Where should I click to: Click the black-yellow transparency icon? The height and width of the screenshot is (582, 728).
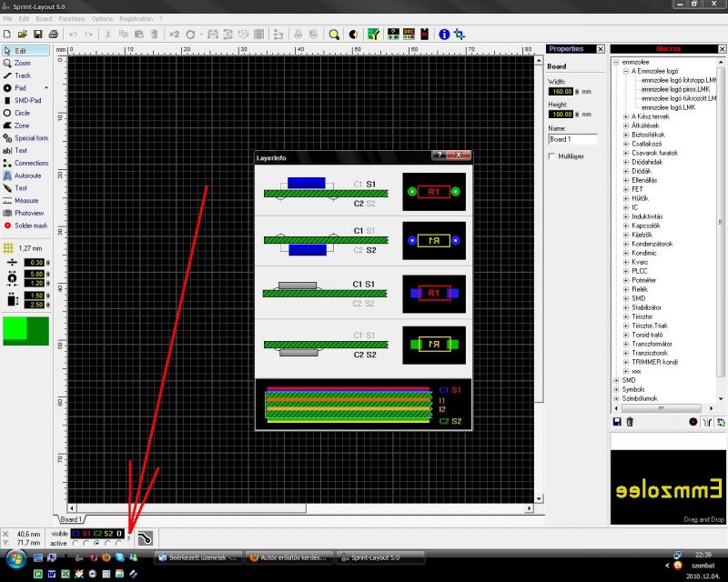click(353, 35)
